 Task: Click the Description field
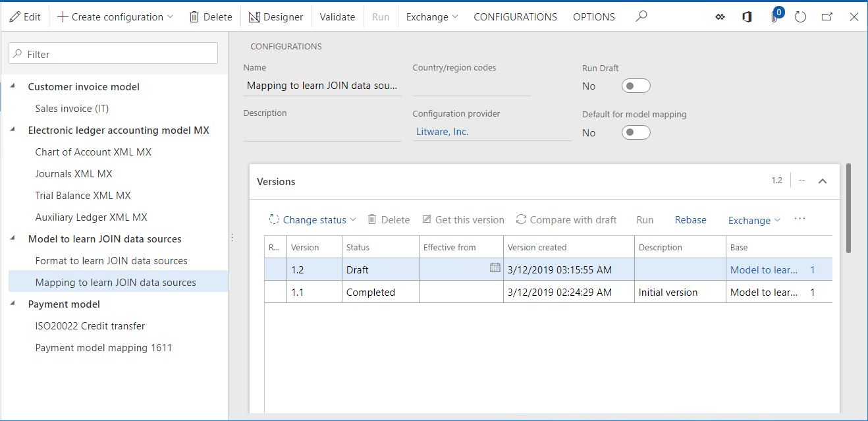pos(322,131)
